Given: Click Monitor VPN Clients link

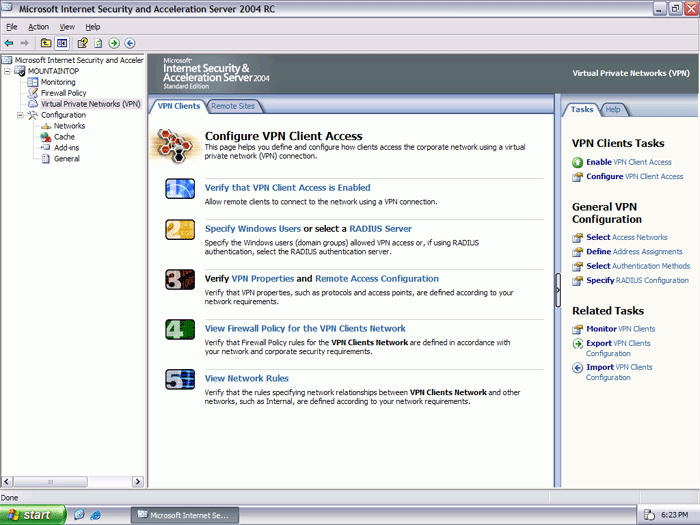Looking at the screenshot, I should 621,329.
